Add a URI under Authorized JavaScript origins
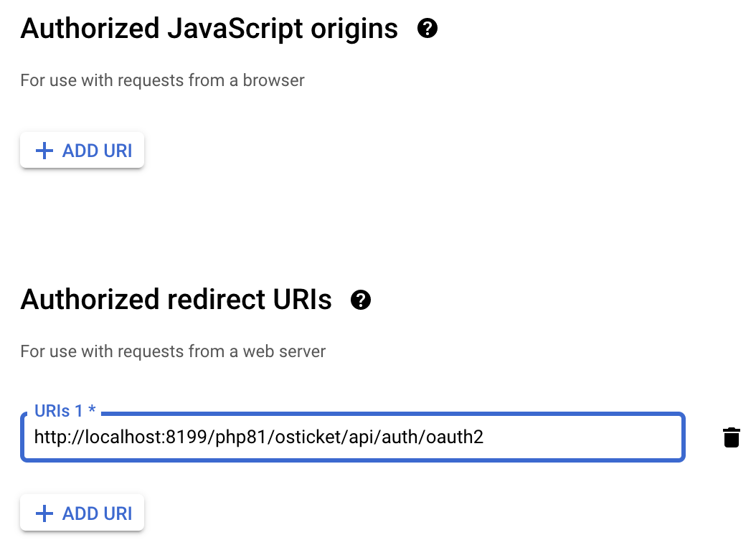This screenshot has height=545, width=756. coord(82,151)
